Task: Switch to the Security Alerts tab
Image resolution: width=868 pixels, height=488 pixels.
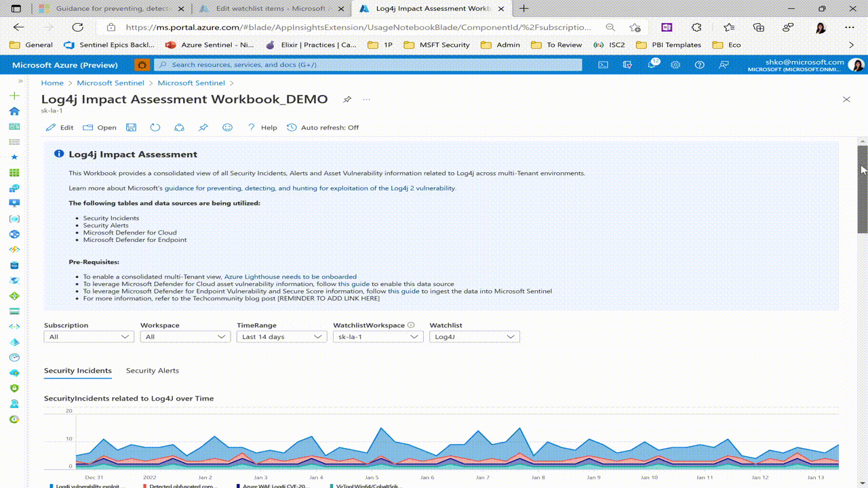Action: pyautogui.click(x=153, y=371)
